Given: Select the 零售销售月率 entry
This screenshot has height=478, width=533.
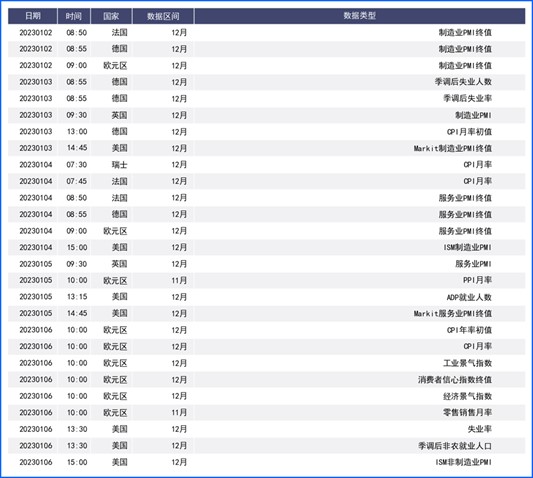Looking at the screenshot, I should click(467, 413).
